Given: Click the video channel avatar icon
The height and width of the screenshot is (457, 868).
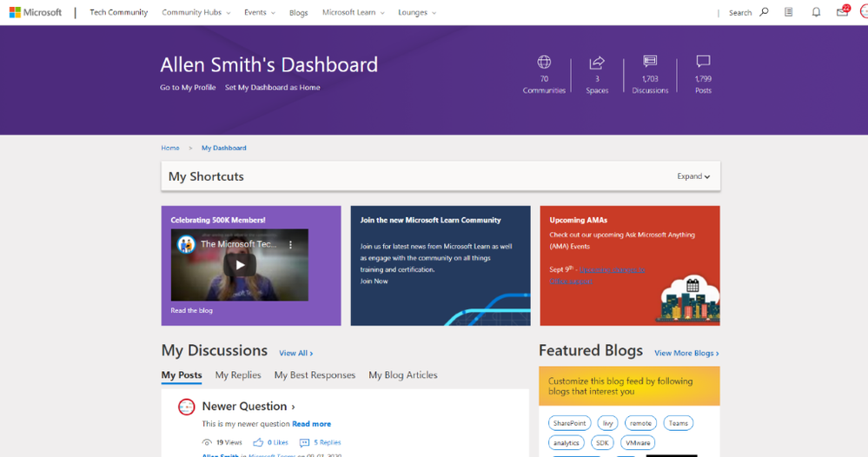Looking at the screenshot, I should (x=186, y=244).
